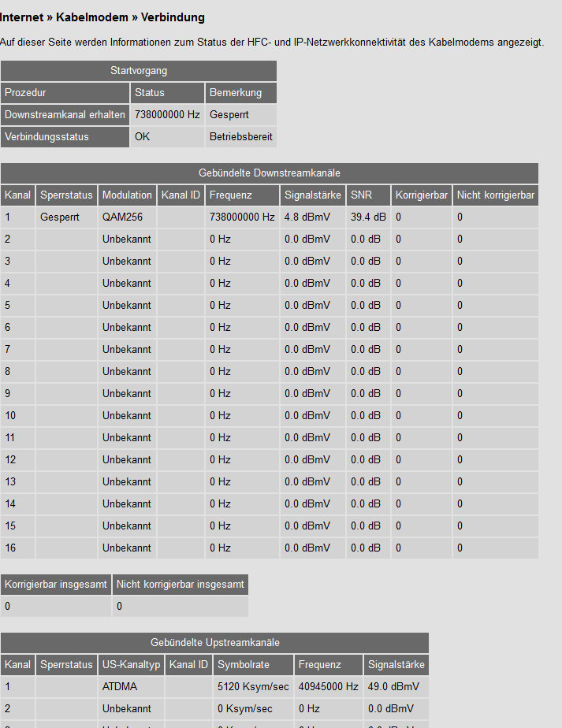Click 'Internet' in the breadcrumb heading
This screenshot has width=562, height=728.
pyautogui.click(x=22, y=17)
